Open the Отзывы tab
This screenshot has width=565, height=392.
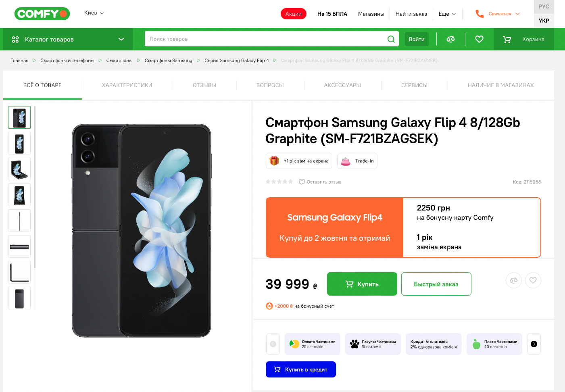coord(204,85)
